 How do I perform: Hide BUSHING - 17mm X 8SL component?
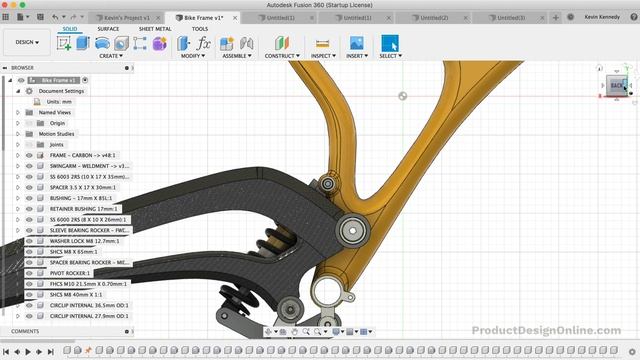[29, 198]
